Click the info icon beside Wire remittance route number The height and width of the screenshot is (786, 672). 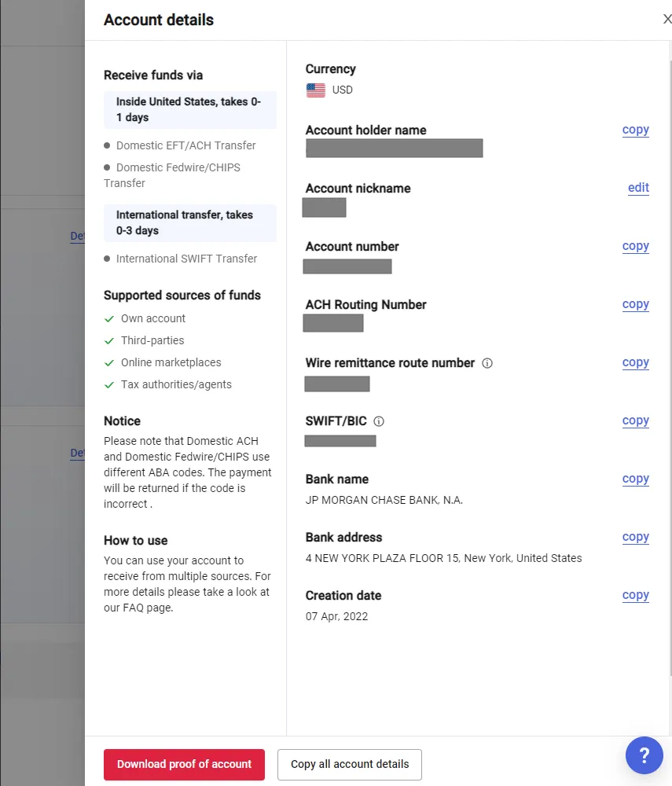(487, 363)
